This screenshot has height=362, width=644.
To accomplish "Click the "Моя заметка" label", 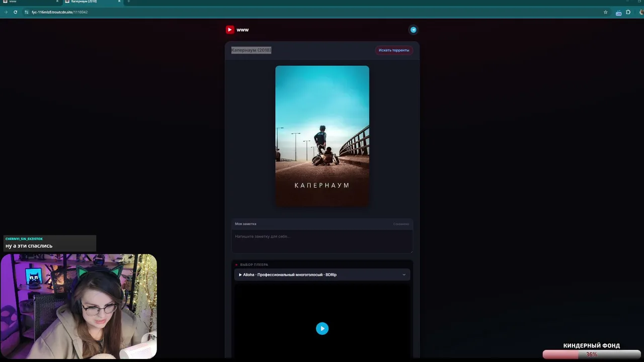I will [246, 224].
